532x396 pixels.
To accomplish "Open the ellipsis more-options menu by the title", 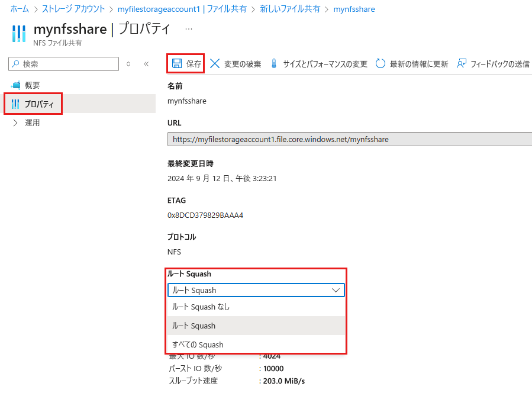I will [x=189, y=29].
